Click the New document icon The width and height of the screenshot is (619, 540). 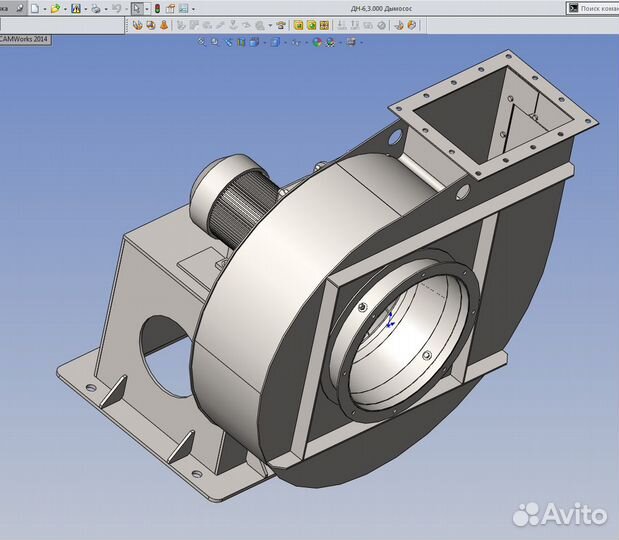click(x=34, y=8)
